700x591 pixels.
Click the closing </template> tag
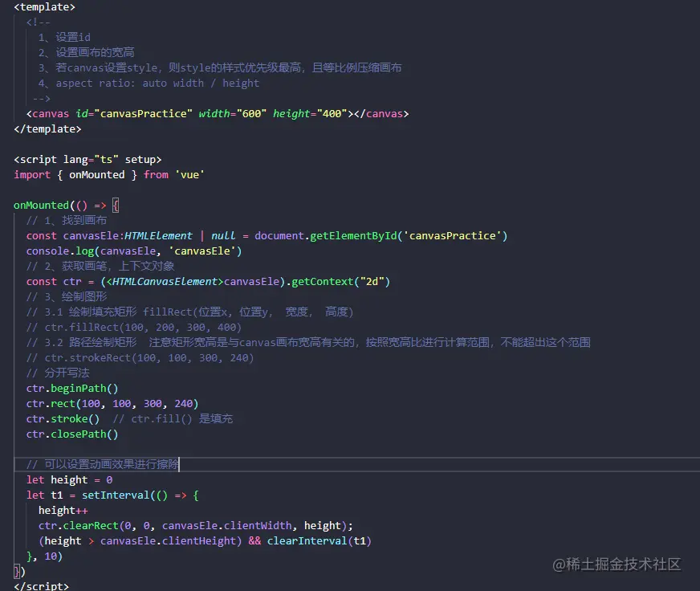[x=47, y=129]
